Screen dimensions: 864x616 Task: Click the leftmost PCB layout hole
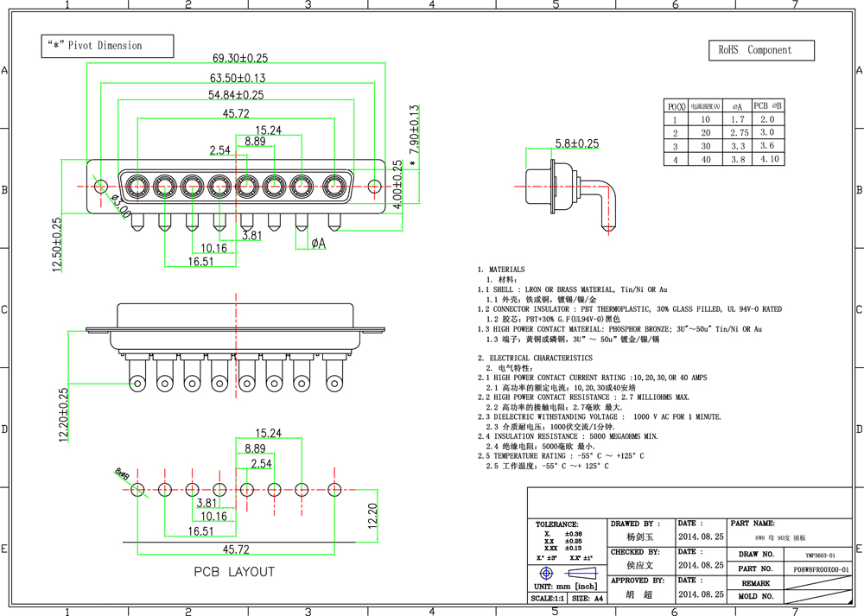pyautogui.click(x=137, y=490)
